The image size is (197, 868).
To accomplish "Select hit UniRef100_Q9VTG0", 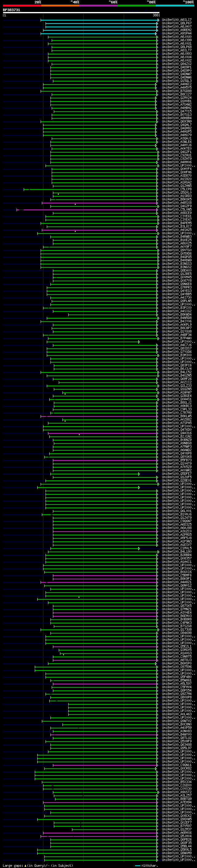I will [x=177, y=250].
